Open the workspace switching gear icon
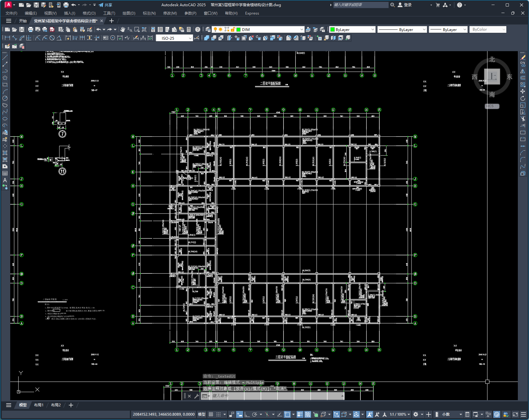This screenshot has height=420, width=529. click(416, 414)
